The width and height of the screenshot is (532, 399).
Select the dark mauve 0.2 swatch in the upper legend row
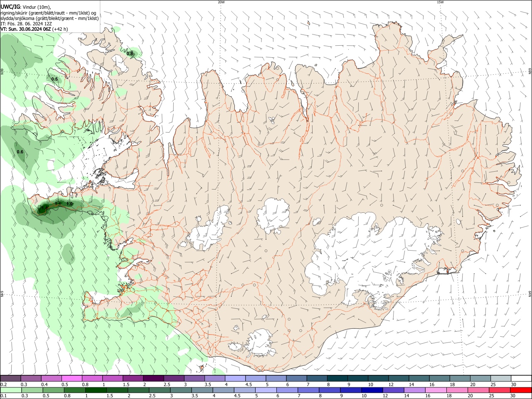(10, 379)
